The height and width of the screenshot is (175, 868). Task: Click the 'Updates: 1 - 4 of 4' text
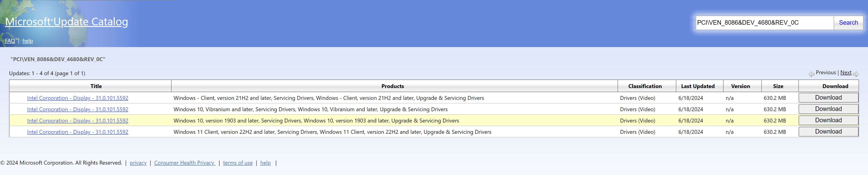coord(47,73)
